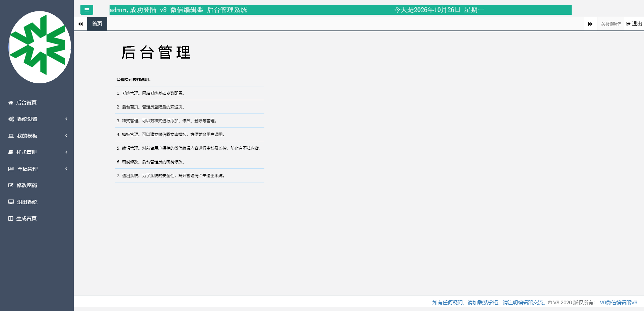The image size is (644, 311).
Task: Click the fast-forward tabs right arrow icon
Action: (x=590, y=24)
